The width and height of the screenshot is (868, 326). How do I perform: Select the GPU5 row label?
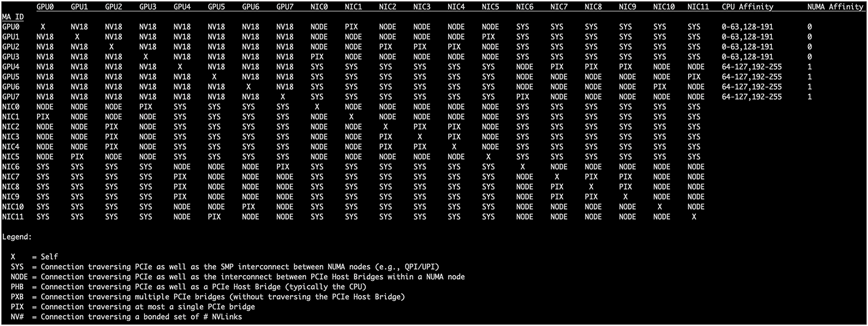(x=11, y=76)
